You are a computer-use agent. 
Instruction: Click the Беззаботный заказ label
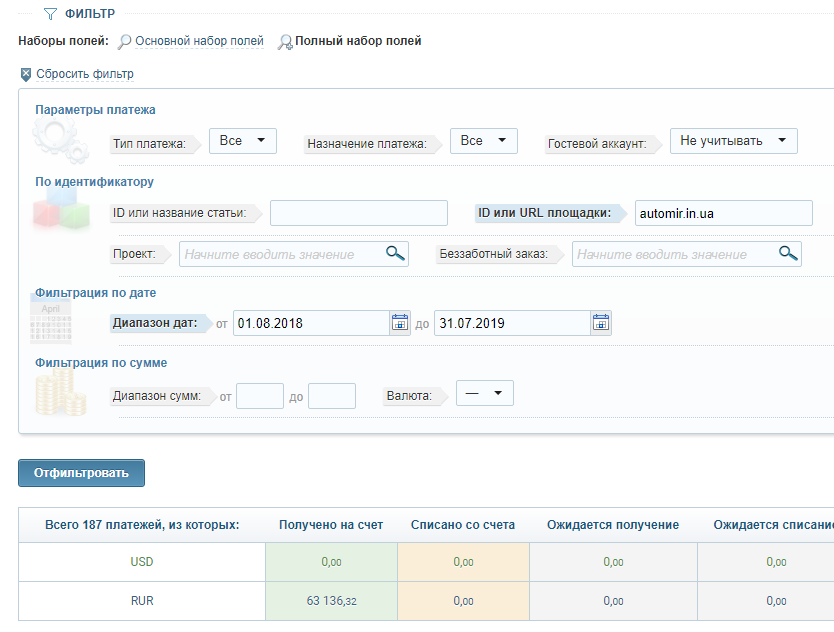click(x=494, y=254)
